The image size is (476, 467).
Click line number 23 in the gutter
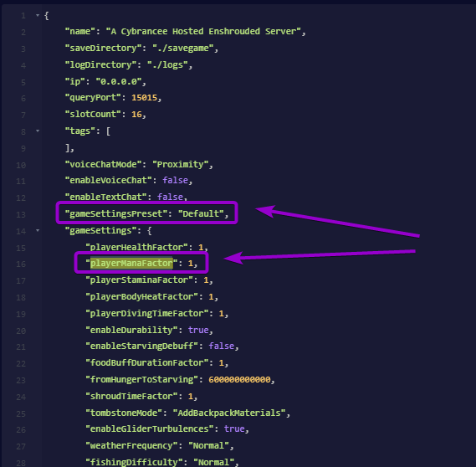[21, 381]
